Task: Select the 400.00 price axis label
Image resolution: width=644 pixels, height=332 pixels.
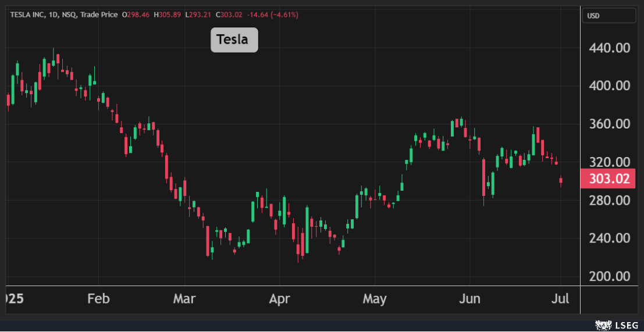Action: pos(609,85)
